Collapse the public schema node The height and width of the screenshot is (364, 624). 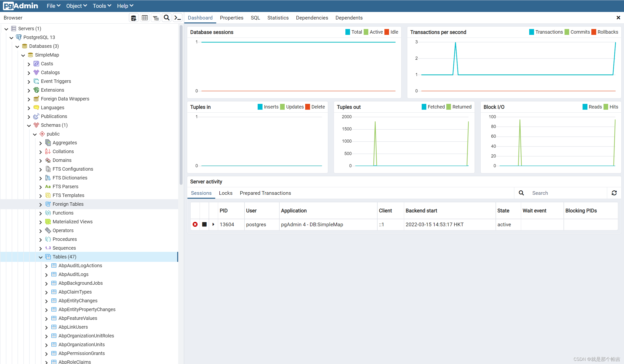coord(35,134)
